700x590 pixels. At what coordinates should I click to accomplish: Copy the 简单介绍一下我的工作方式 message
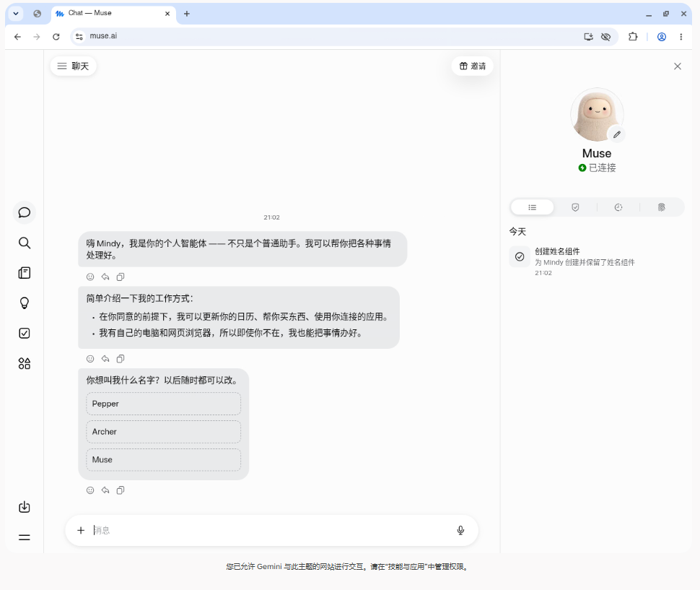(121, 359)
